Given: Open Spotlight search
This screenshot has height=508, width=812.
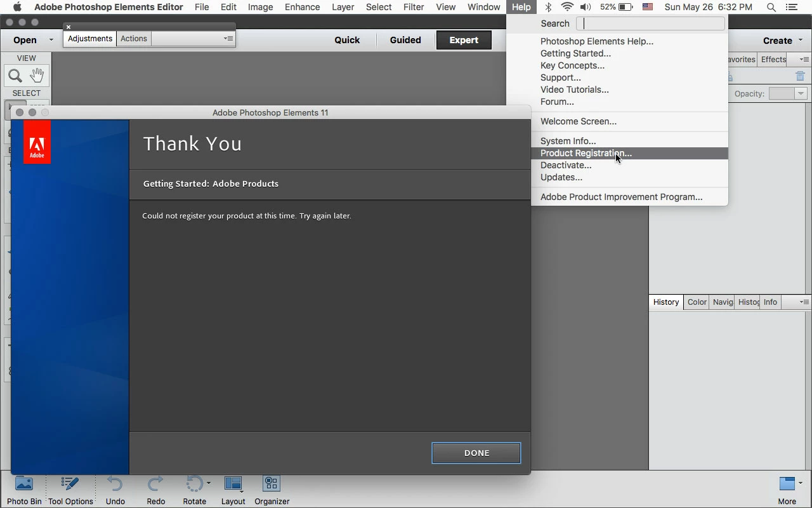Looking at the screenshot, I should (x=771, y=7).
